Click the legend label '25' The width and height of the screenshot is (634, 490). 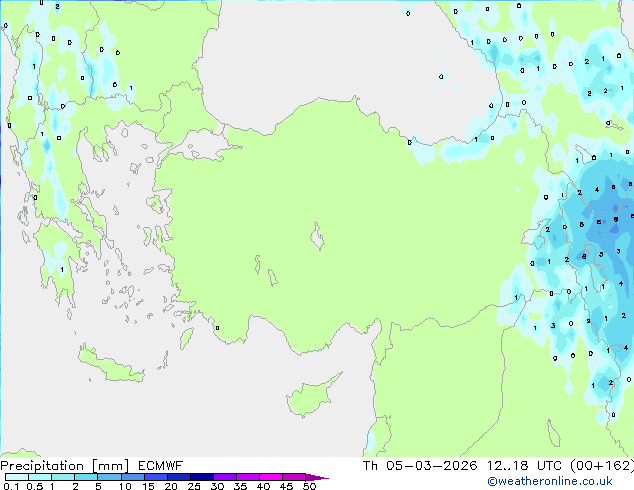pyautogui.click(x=194, y=486)
